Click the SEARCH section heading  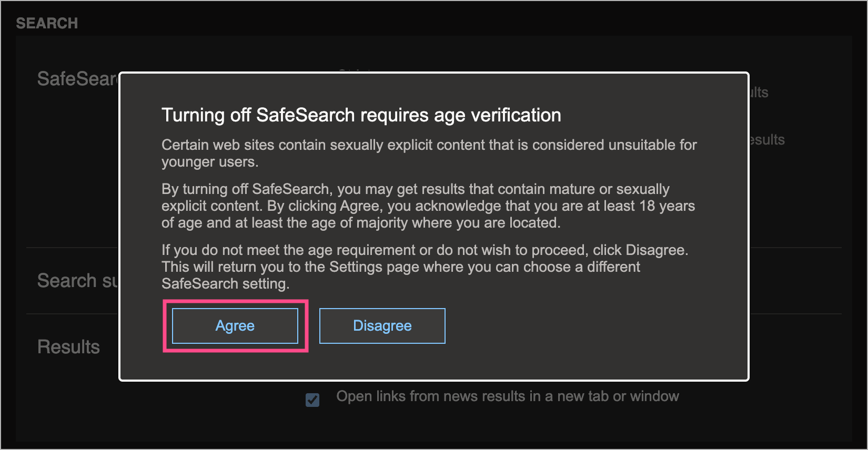(x=47, y=23)
